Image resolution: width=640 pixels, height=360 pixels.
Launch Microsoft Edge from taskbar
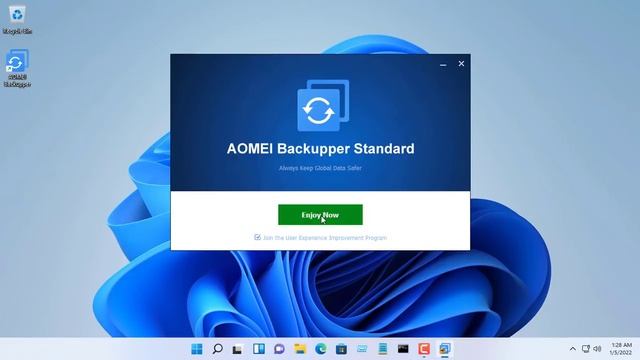coord(321,349)
